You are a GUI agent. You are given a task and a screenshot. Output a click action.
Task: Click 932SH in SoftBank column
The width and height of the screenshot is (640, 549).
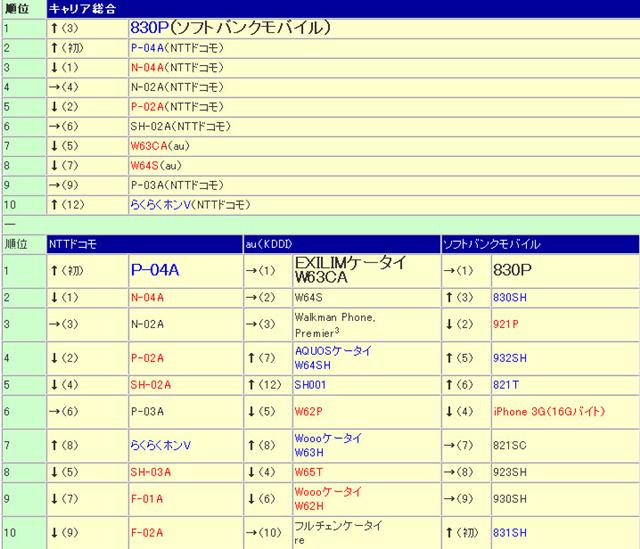pos(510,358)
